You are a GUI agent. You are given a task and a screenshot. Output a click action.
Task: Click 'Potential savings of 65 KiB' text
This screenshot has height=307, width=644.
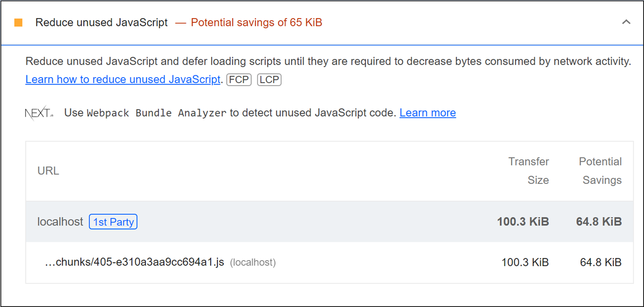256,23
